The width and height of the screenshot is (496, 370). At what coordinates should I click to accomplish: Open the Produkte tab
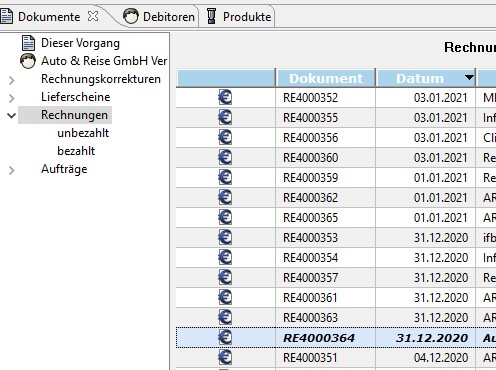point(239,16)
